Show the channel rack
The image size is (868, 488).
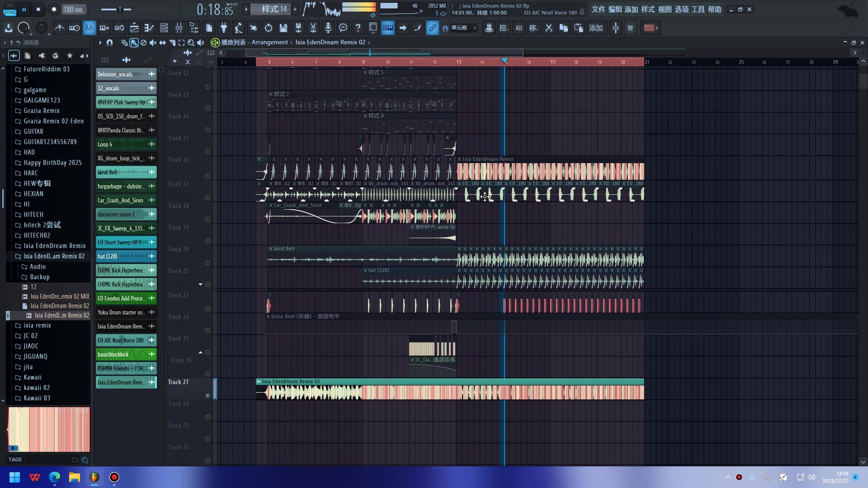tap(164, 28)
